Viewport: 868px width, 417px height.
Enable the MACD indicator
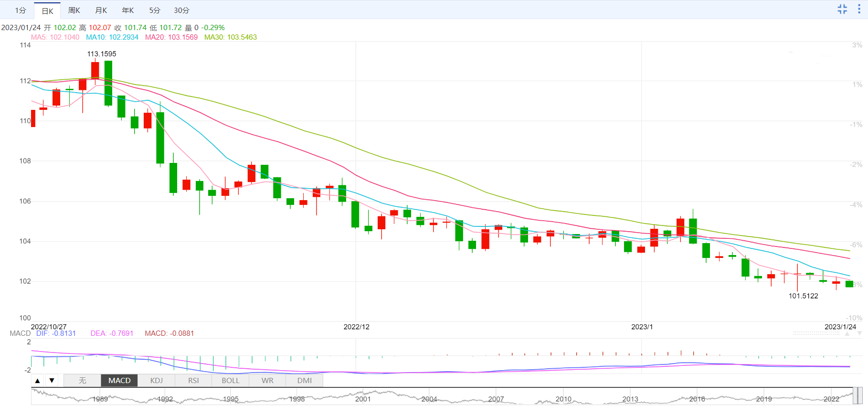coord(119,381)
